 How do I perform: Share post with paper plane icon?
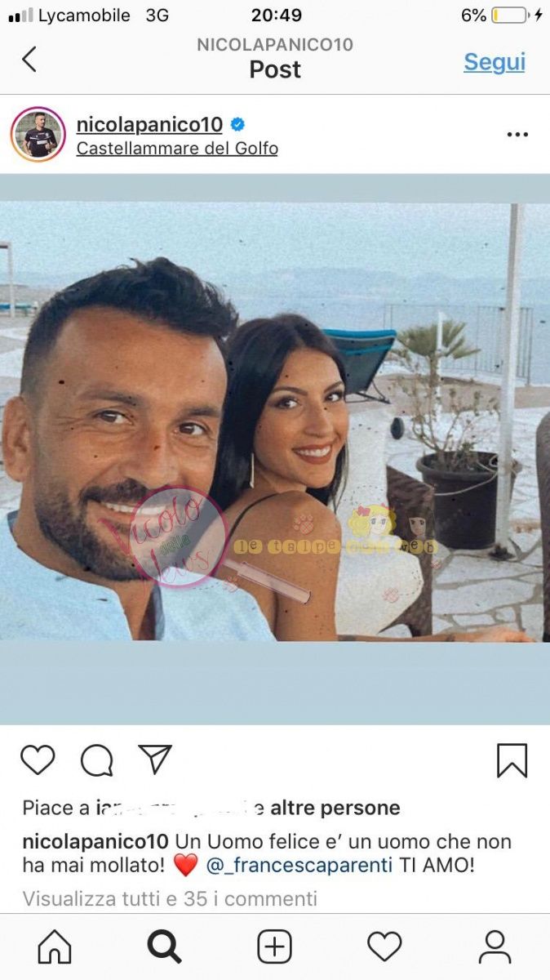(x=155, y=759)
